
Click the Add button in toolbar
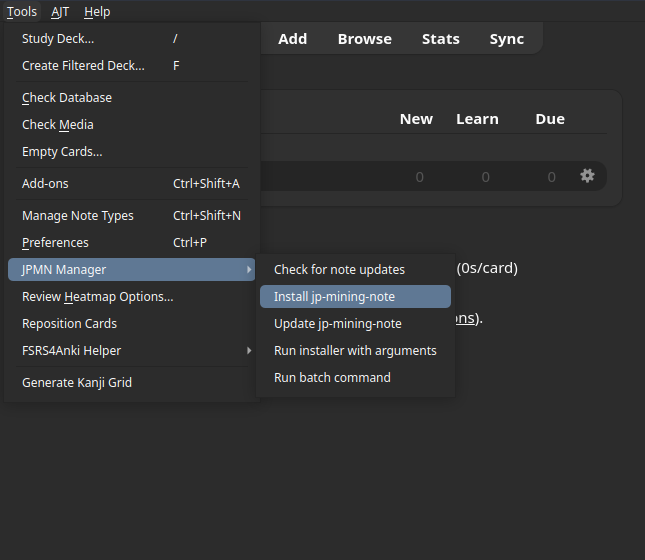292,39
